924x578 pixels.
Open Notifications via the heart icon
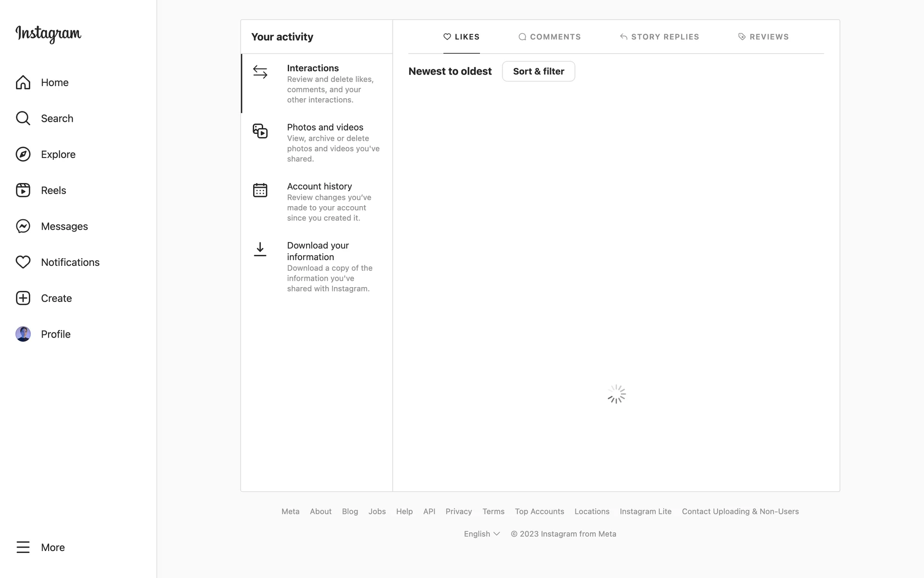(23, 262)
